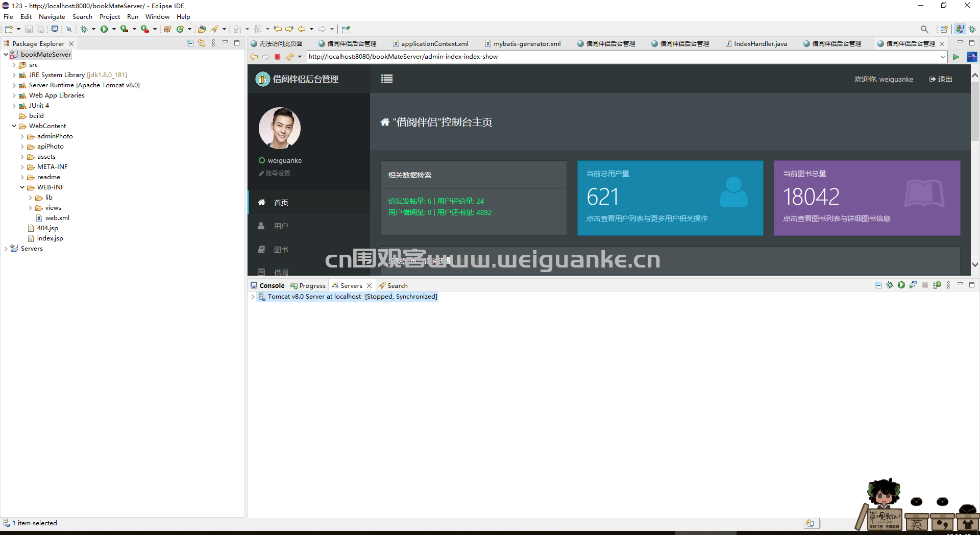Open a Terminal from the toolbar
Viewport: 980px width, 535px height.
(x=55, y=29)
